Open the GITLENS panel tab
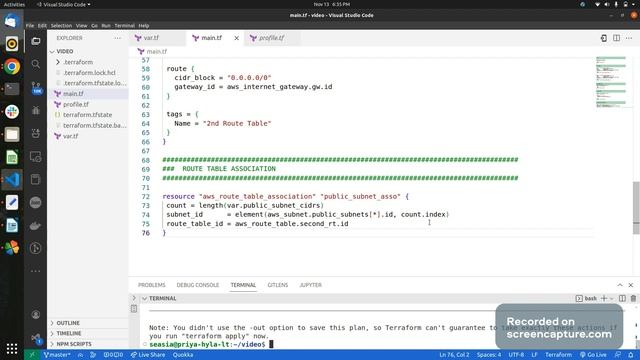 point(278,285)
